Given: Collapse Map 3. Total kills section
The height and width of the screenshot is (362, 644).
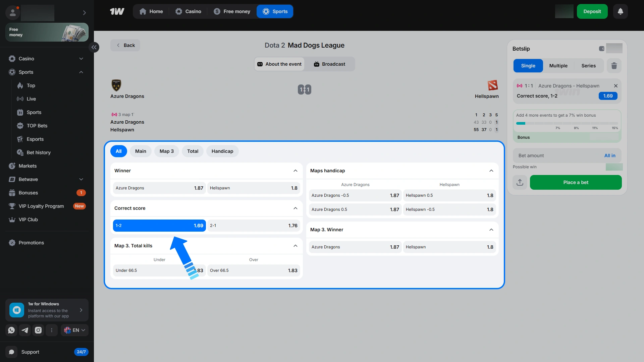Looking at the screenshot, I should coord(296,246).
